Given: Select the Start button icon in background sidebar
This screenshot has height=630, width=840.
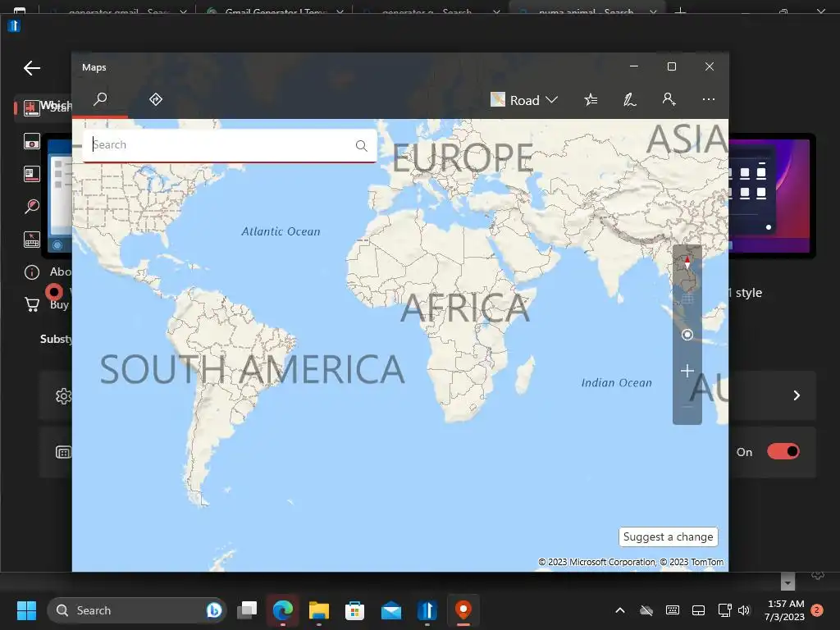Looking at the screenshot, I should 32,141.
